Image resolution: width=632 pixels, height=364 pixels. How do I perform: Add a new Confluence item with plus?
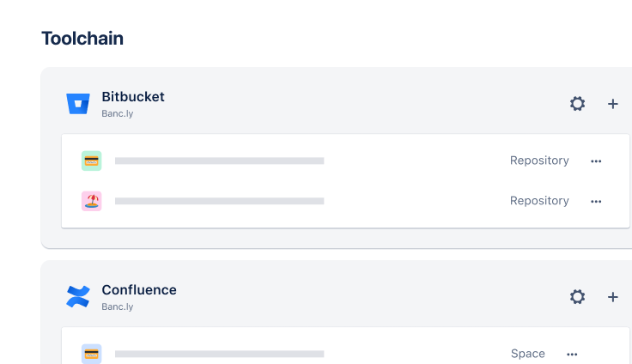pos(613,297)
